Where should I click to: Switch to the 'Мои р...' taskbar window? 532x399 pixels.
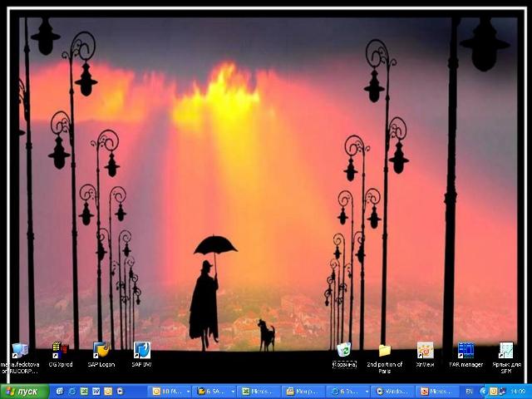tap(304, 392)
